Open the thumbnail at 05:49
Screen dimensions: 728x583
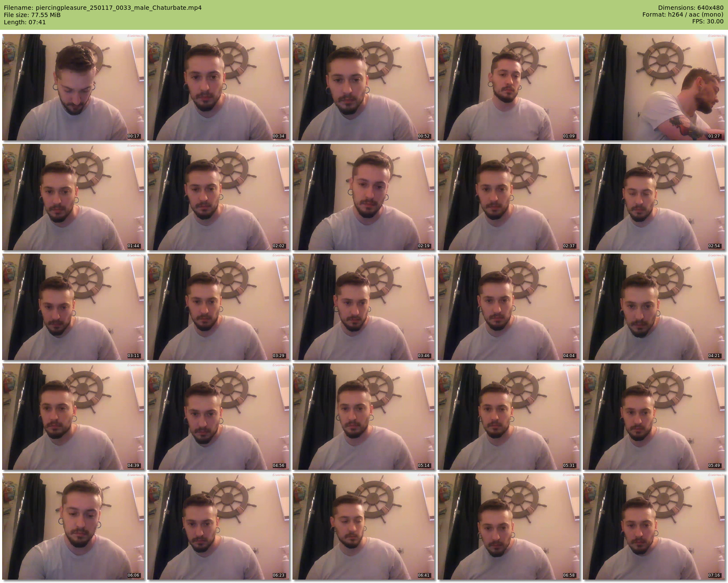click(654, 417)
